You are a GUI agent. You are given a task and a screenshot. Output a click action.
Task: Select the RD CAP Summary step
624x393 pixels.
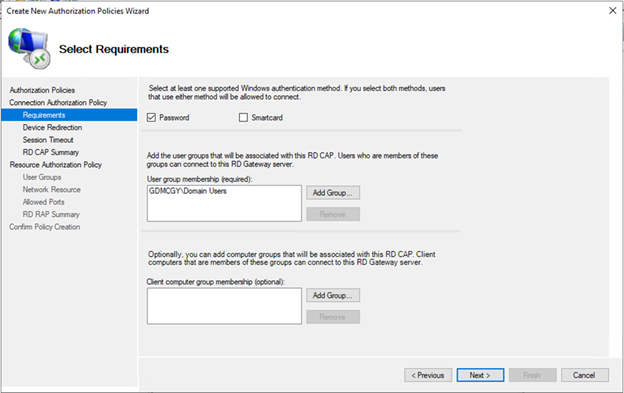(51, 152)
